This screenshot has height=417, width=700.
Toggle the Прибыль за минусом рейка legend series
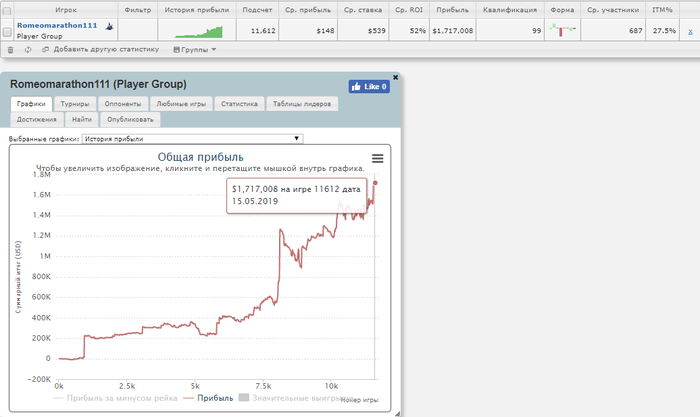[115, 398]
